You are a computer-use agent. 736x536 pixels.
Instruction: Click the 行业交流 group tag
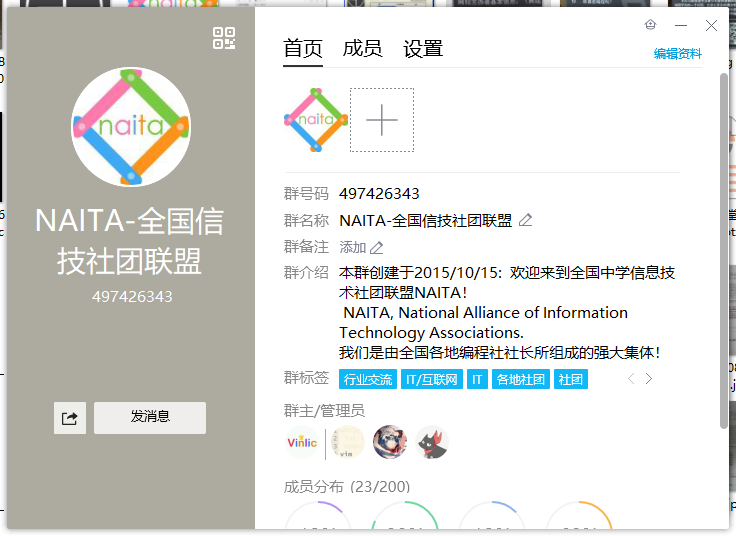coord(368,380)
